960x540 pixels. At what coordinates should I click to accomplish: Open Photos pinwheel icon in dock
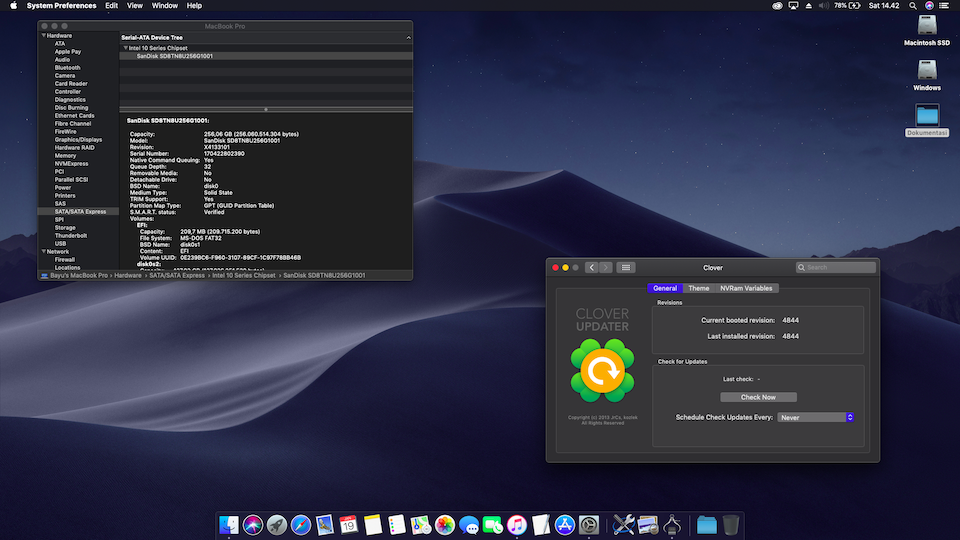[x=444, y=525]
